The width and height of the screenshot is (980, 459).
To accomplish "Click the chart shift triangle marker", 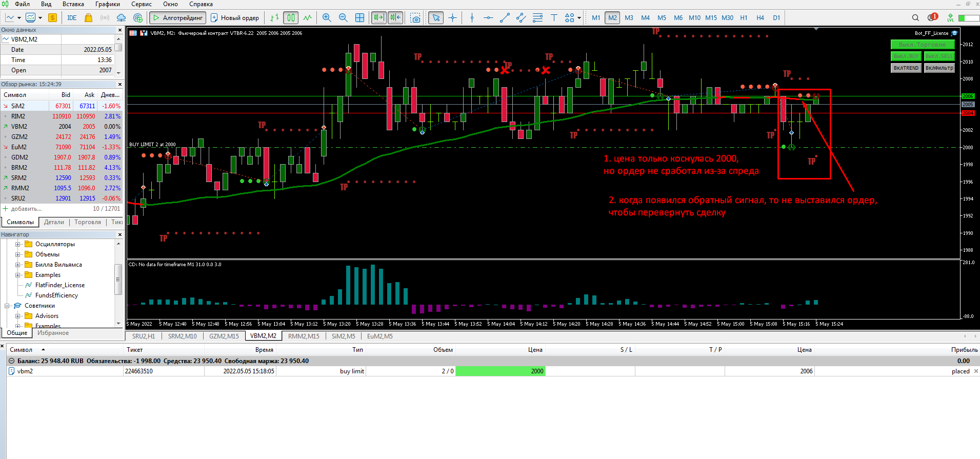I will (x=816, y=29).
